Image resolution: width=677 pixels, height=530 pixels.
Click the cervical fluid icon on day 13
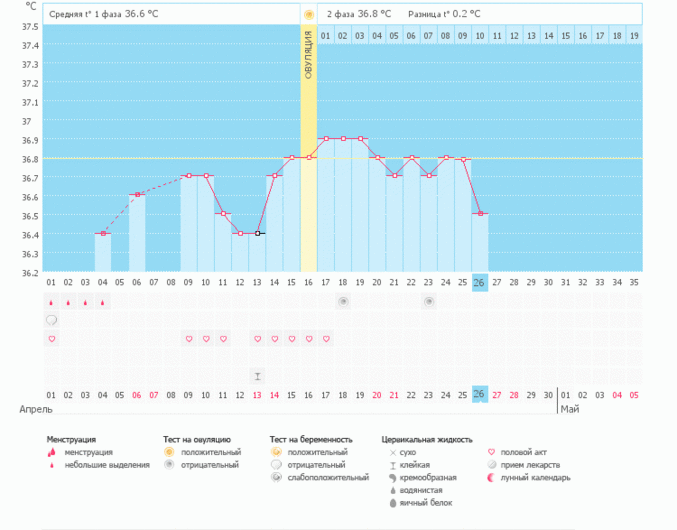[x=257, y=376]
